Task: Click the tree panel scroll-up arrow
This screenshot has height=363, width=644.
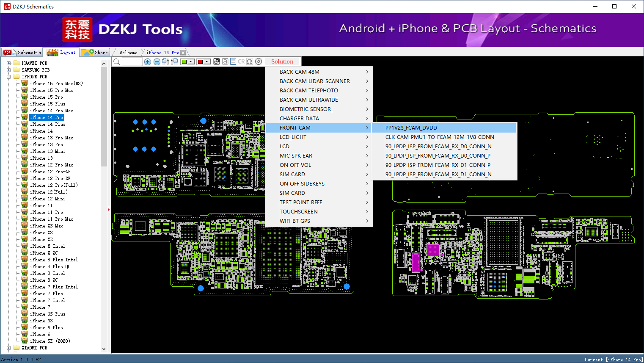Action: [x=104, y=64]
